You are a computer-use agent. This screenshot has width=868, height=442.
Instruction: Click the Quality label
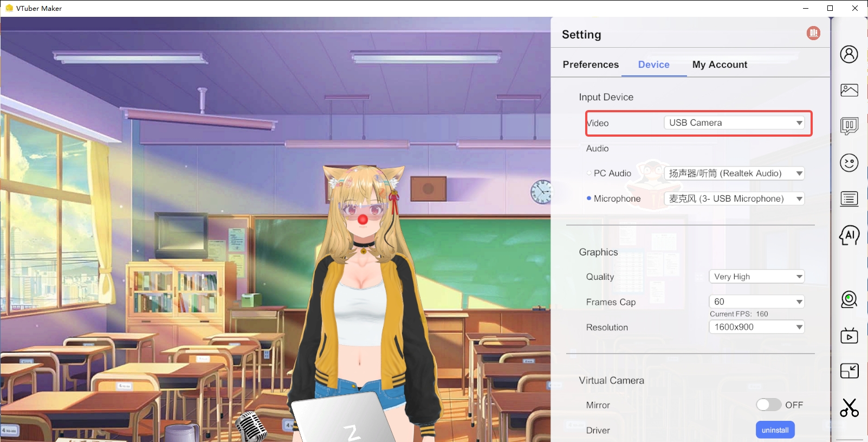[x=600, y=277]
